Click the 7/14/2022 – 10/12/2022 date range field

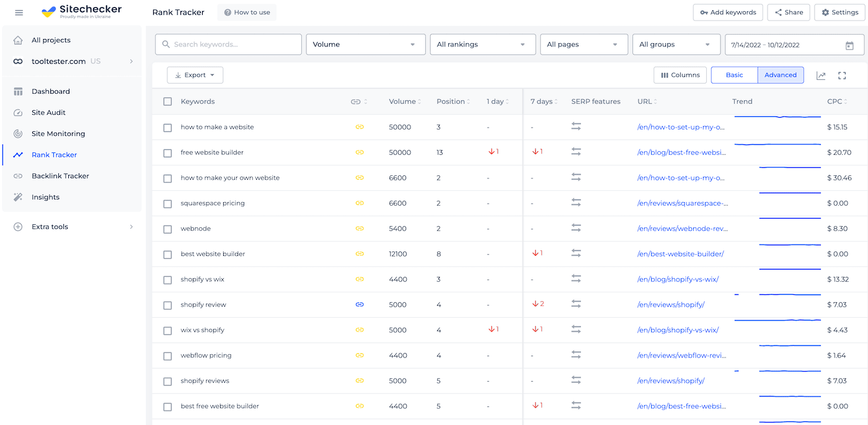pyautogui.click(x=794, y=45)
